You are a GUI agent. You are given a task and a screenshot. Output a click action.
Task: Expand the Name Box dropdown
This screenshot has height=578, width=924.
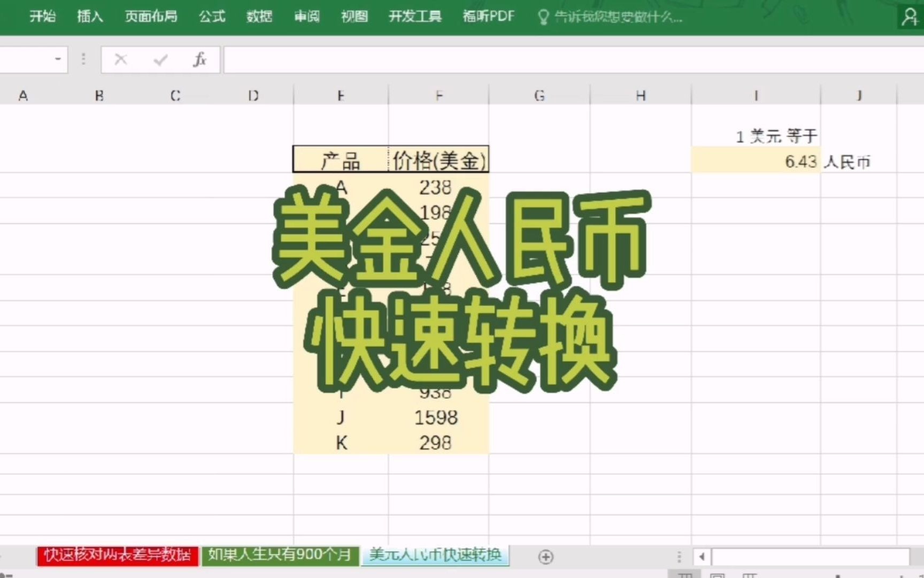[x=58, y=59]
